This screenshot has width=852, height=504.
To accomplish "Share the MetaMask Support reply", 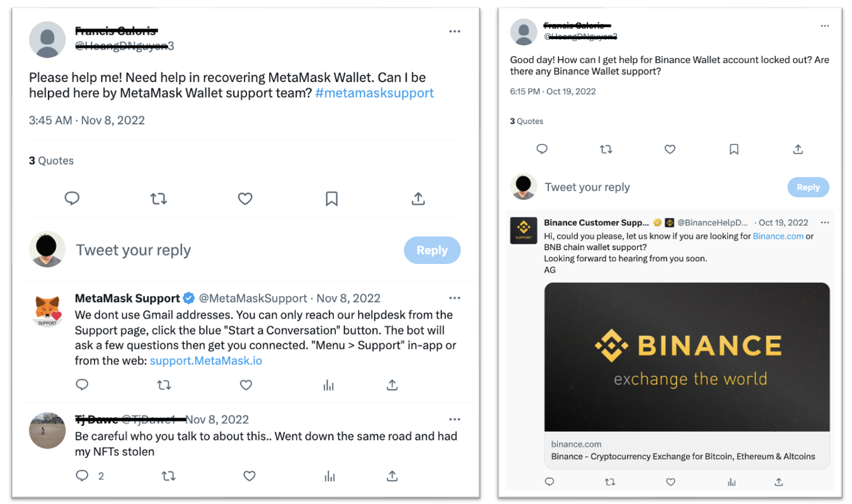I will 392,385.
